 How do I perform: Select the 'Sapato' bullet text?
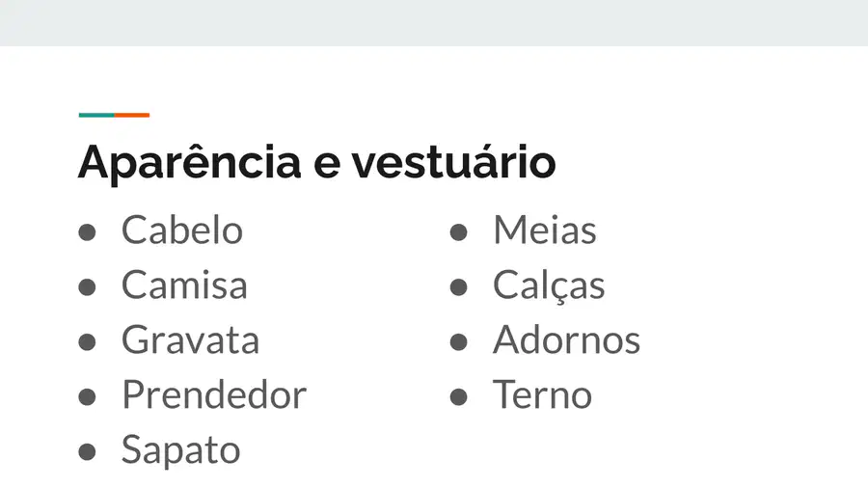[x=181, y=450]
